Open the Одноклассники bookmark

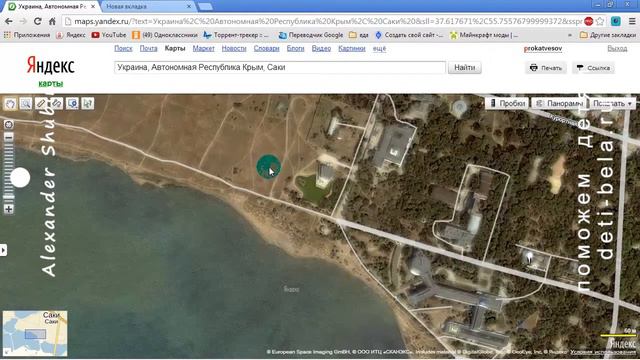165,35
